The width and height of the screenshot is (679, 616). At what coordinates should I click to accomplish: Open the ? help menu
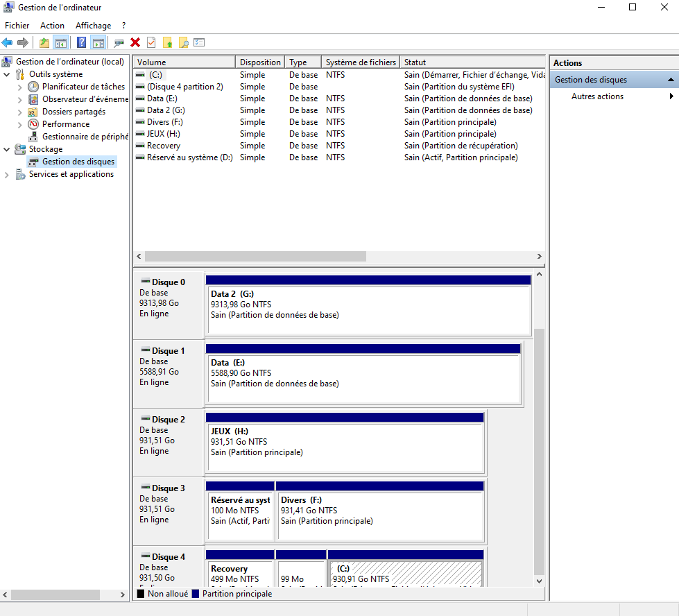tap(124, 26)
